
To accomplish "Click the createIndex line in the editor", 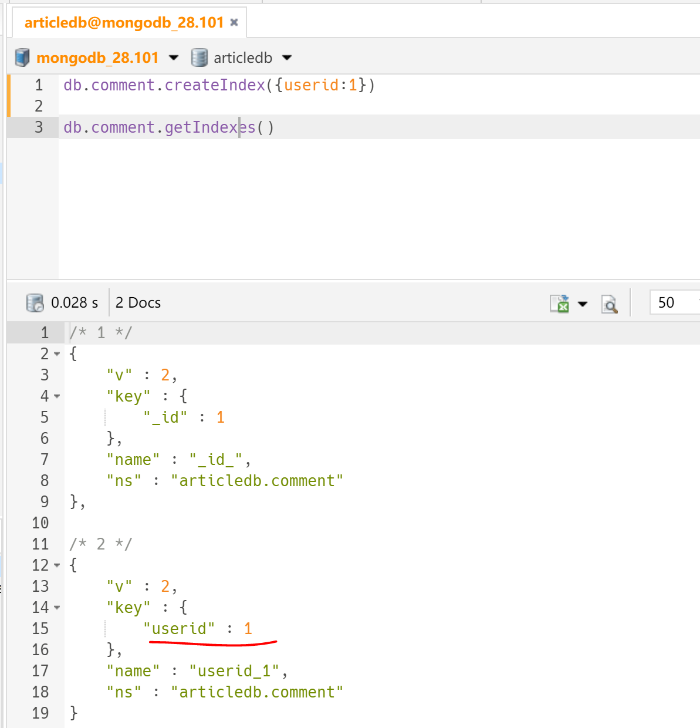I will tap(218, 86).
